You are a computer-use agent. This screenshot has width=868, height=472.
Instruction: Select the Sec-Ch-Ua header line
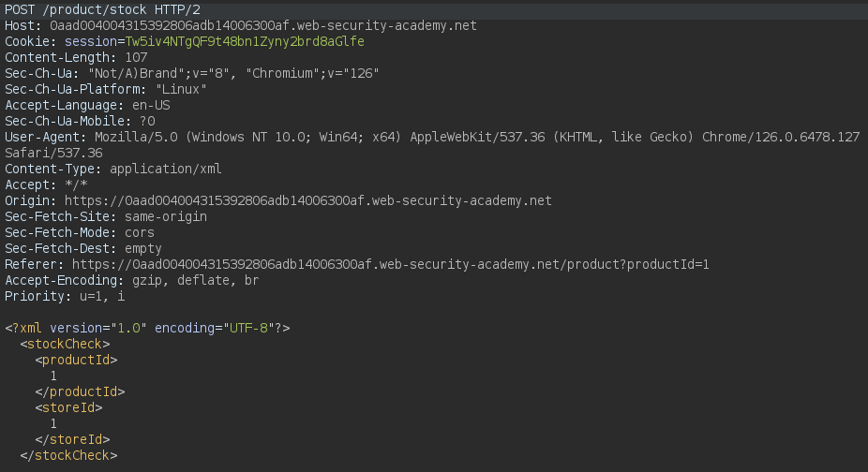point(192,74)
